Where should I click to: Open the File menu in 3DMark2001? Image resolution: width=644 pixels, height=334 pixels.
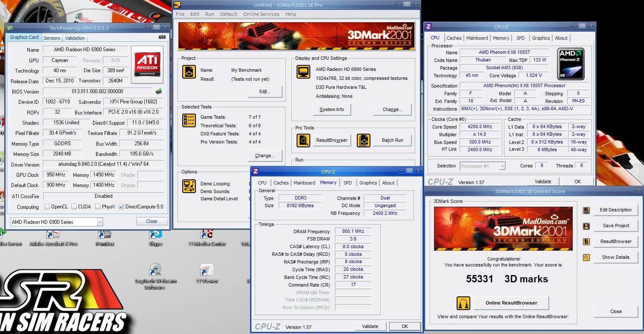coord(180,14)
